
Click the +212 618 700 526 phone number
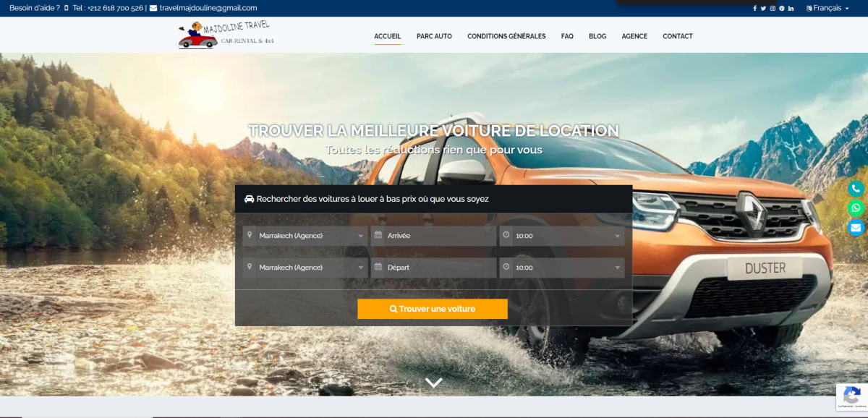[114, 8]
